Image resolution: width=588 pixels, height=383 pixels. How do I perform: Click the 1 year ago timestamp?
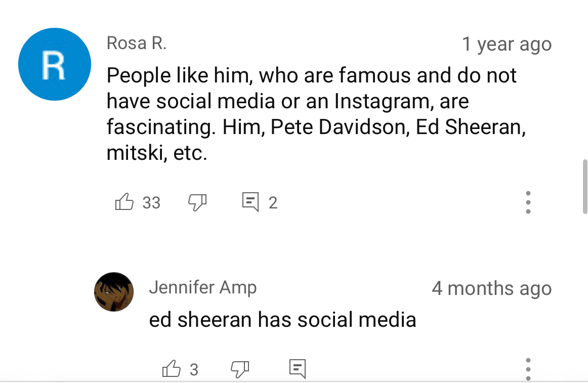click(507, 45)
